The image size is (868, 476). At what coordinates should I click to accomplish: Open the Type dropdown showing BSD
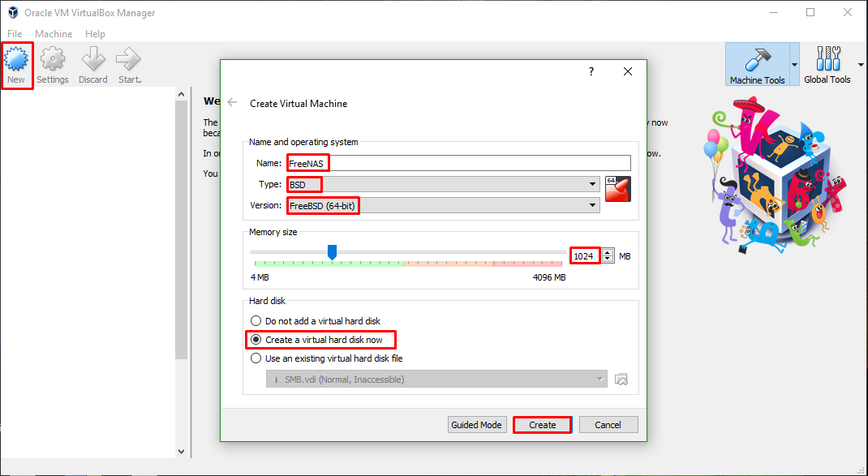click(444, 184)
